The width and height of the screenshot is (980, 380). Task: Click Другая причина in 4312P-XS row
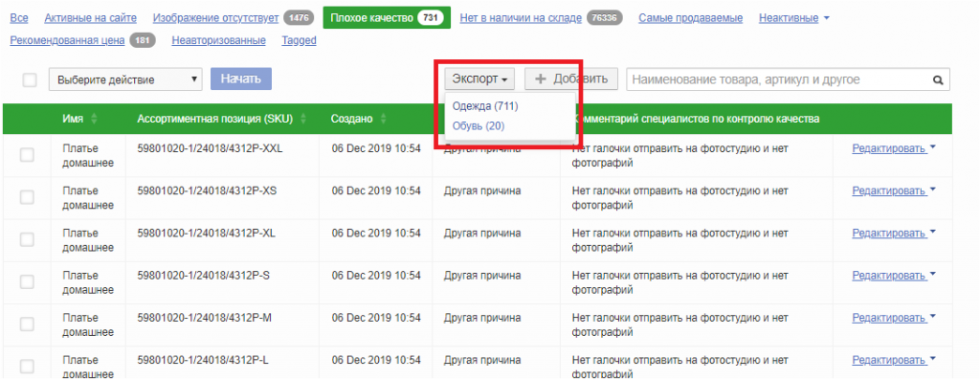[x=482, y=190]
